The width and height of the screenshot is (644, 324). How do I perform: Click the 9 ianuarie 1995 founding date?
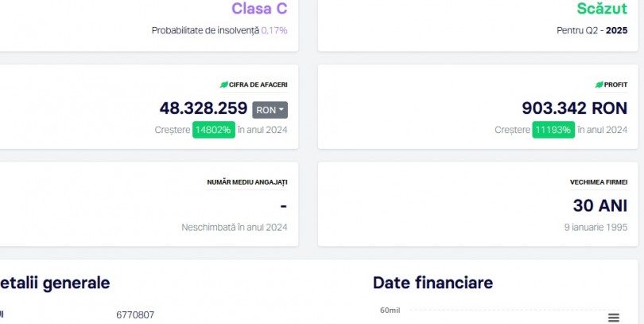(x=596, y=228)
